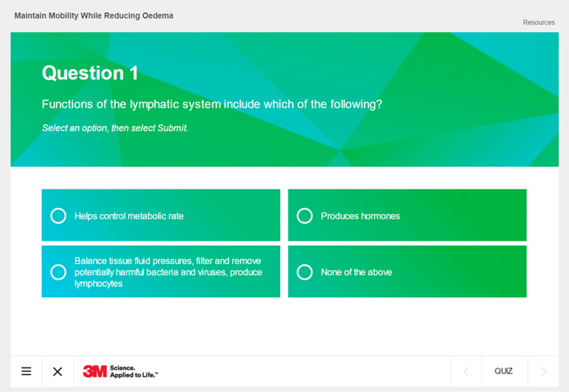Click the 3M logo

(94, 371)
